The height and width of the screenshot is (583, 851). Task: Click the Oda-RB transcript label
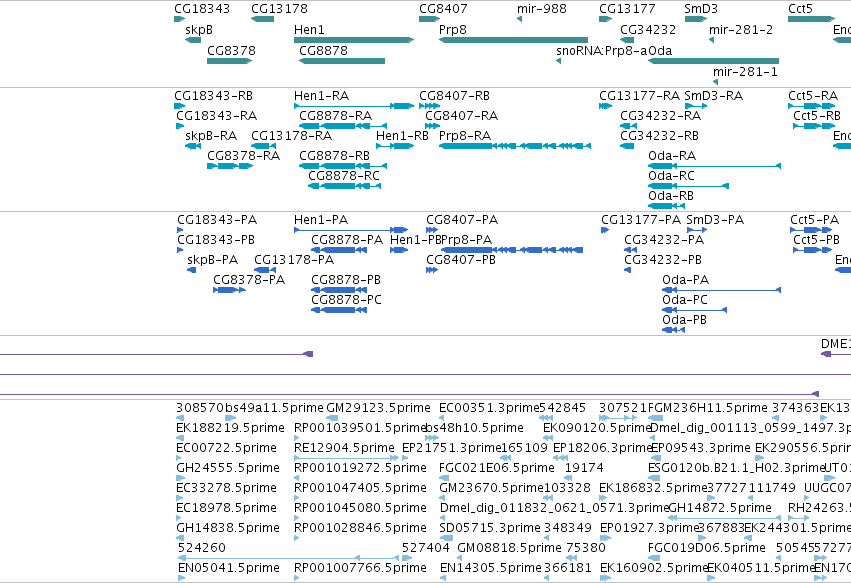[671, 196]
